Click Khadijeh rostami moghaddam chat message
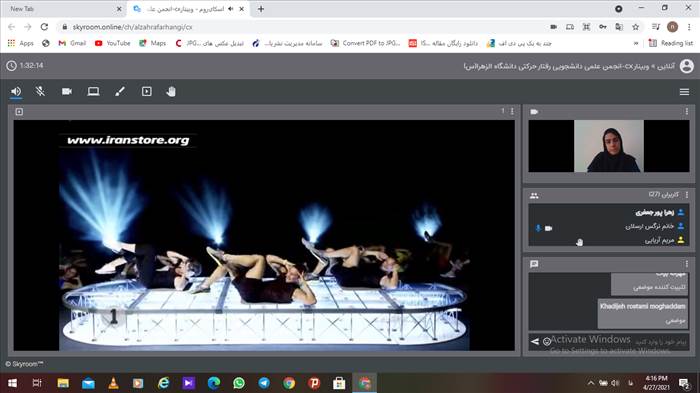This screenshot has height=393, width=700. (642, 313)
